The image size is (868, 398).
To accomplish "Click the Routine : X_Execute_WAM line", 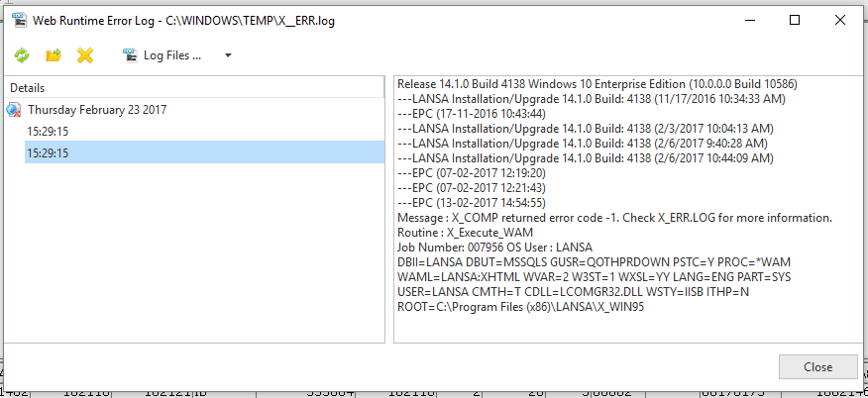I will pyautogui.click(x=472, y=232).
